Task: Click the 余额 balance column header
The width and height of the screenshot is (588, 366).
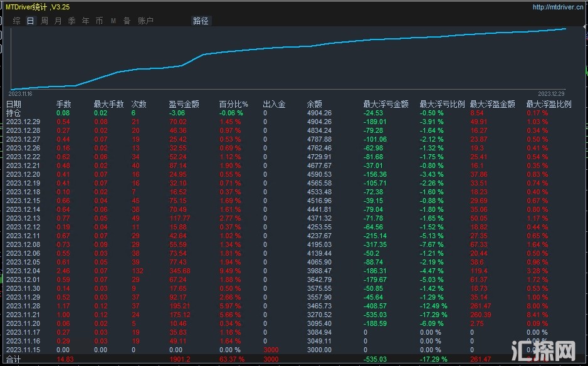Action: pos(314,104)
